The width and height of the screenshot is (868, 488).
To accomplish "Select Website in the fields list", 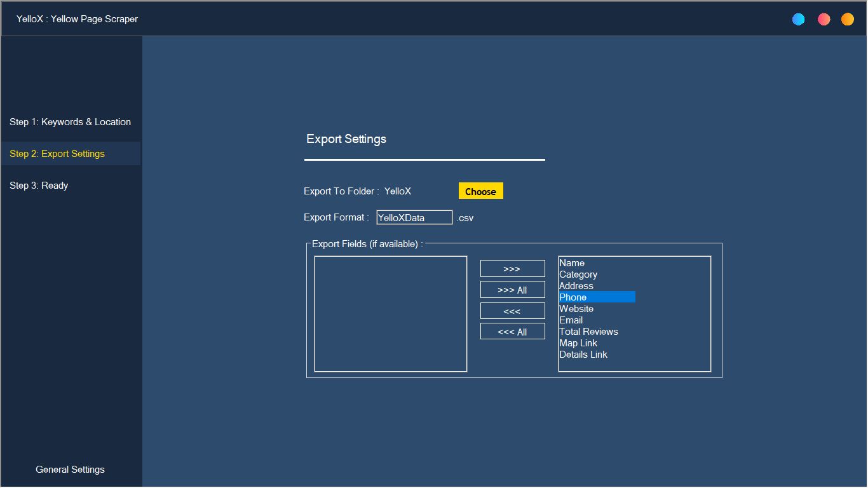I will click(x=597, y=309).
